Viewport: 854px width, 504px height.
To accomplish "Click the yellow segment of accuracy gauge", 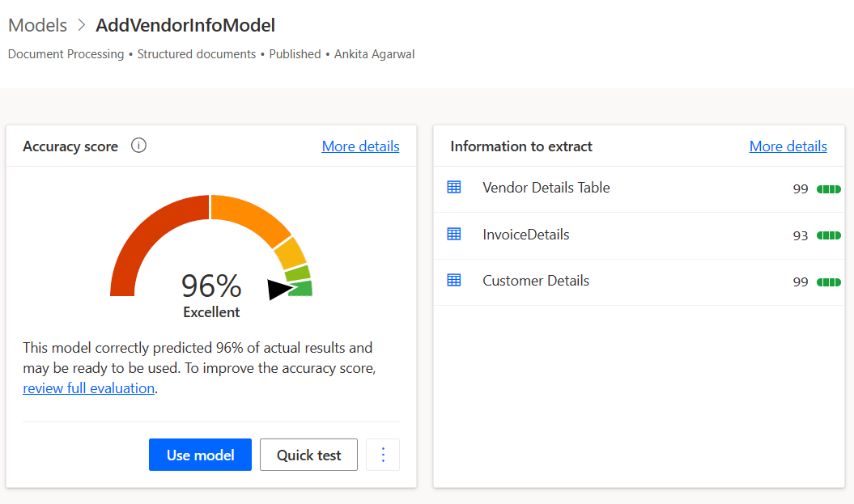I will [x=291, y=254].
